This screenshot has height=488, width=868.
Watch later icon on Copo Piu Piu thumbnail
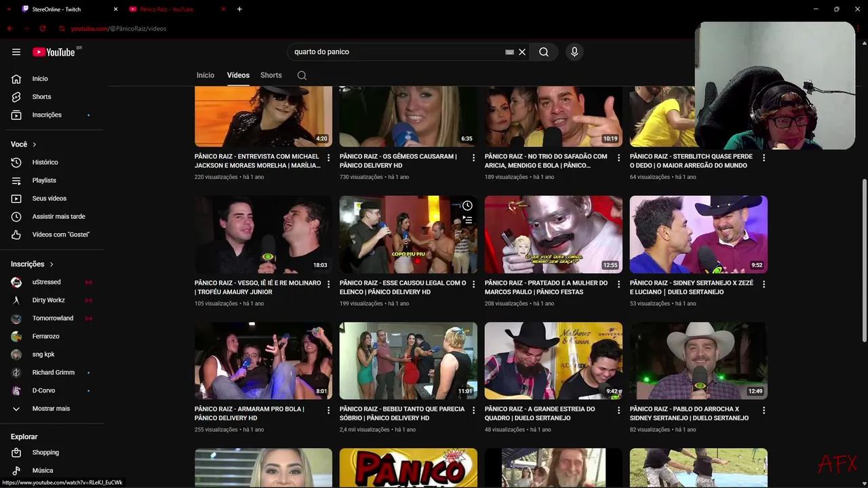(x=467, y=205)
